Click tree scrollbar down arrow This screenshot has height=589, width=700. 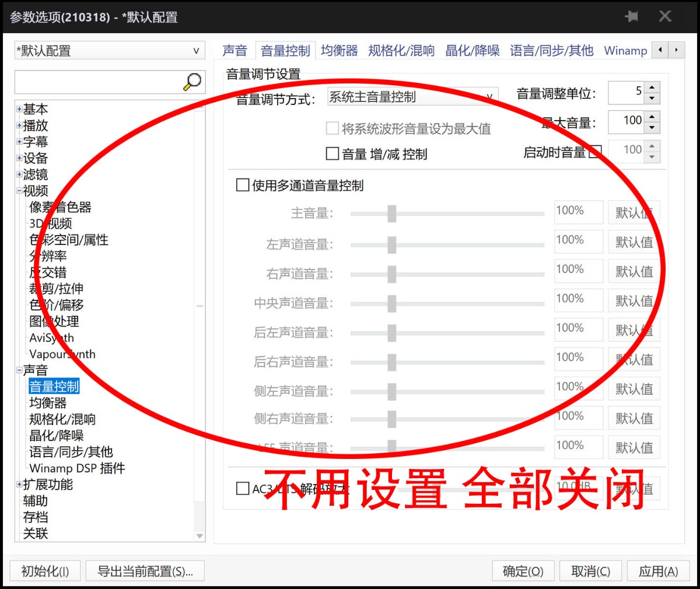(x=199, y=536)
